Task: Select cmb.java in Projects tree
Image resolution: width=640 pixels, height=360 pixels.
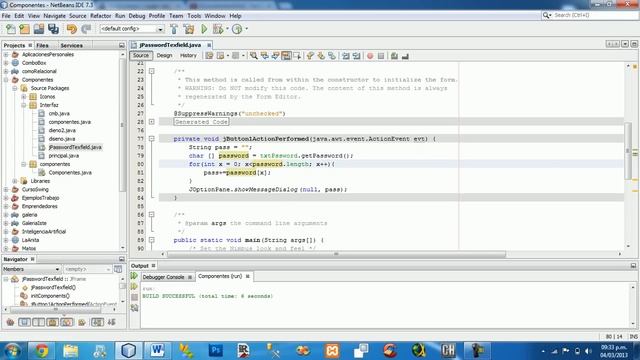Action: pos(59,113)
